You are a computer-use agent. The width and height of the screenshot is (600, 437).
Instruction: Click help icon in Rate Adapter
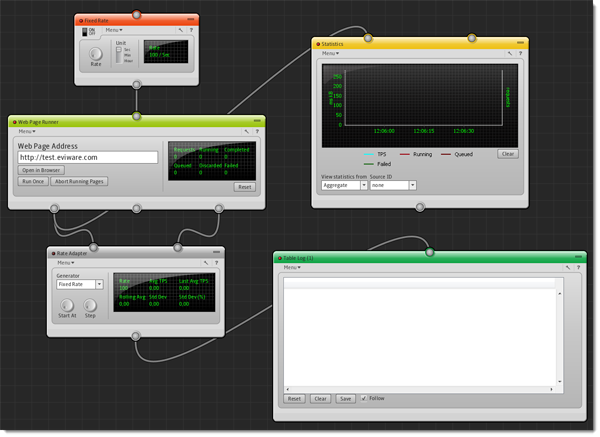tap(217, 263)
